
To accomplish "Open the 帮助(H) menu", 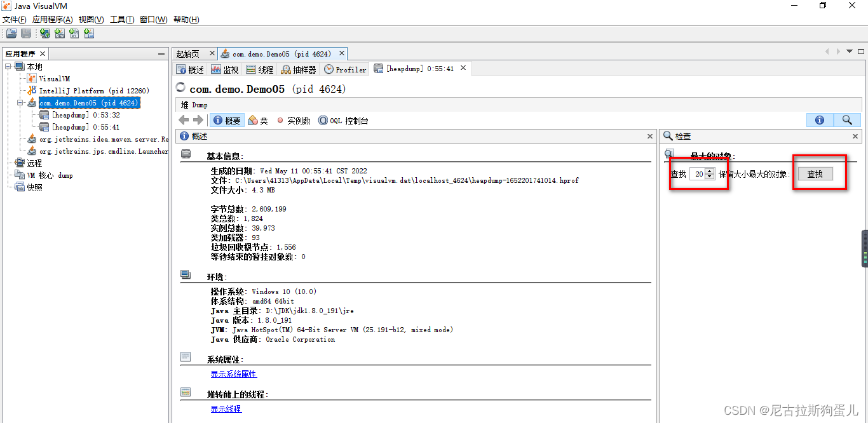I will click(186, 20).
